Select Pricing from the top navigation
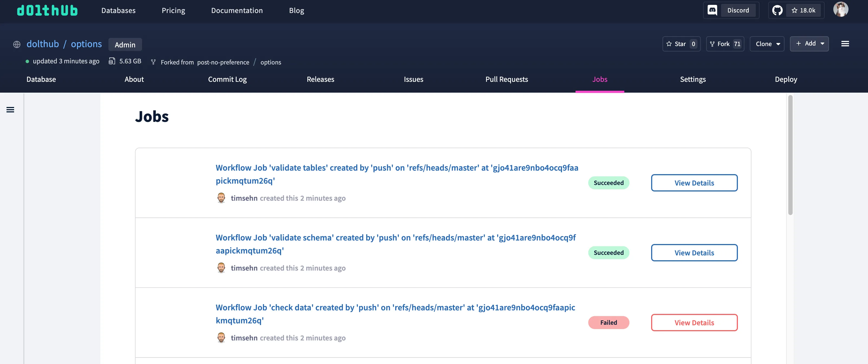 click(x=173, y=11)
